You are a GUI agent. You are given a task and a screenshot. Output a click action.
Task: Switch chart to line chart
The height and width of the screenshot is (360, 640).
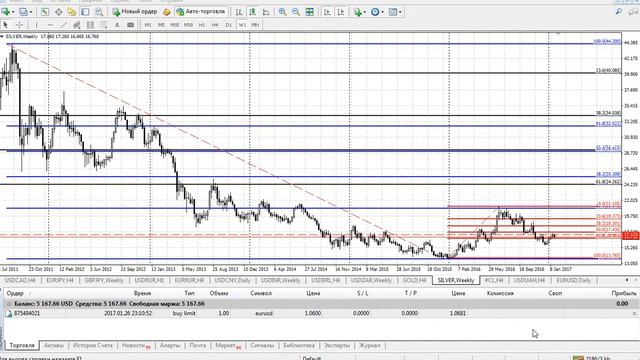click(266, 12)
